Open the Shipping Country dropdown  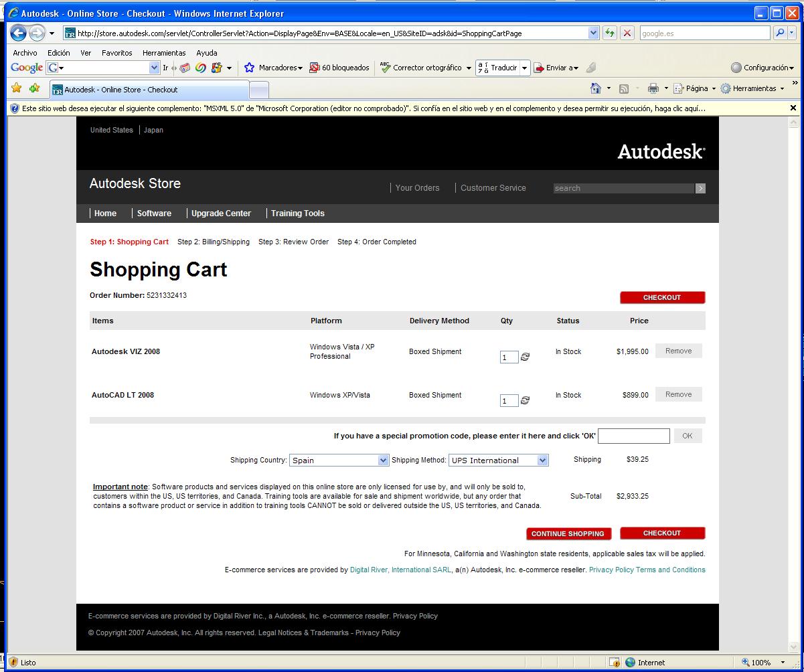383,460
